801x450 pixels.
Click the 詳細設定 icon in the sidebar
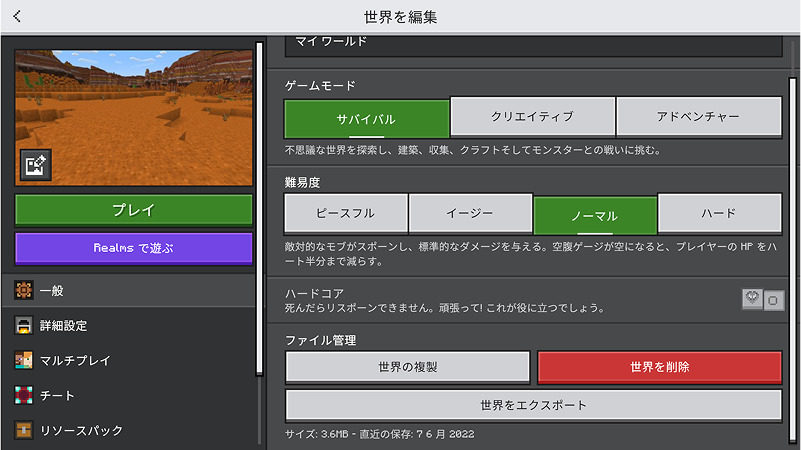(23, 325)
